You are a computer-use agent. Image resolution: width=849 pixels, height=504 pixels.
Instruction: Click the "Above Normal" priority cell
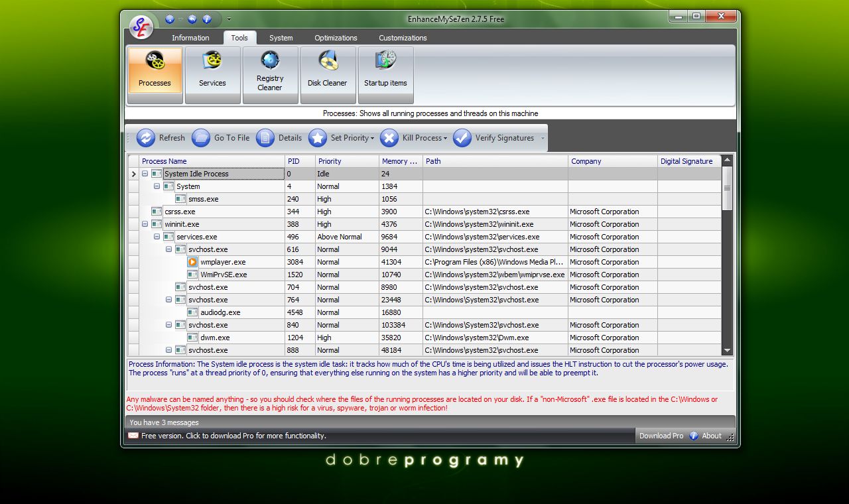(347, 237)
